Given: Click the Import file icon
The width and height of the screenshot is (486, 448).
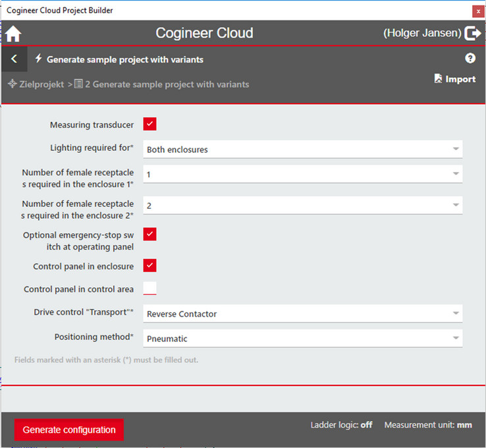Looking at the screenshot, I should point(438,79).
